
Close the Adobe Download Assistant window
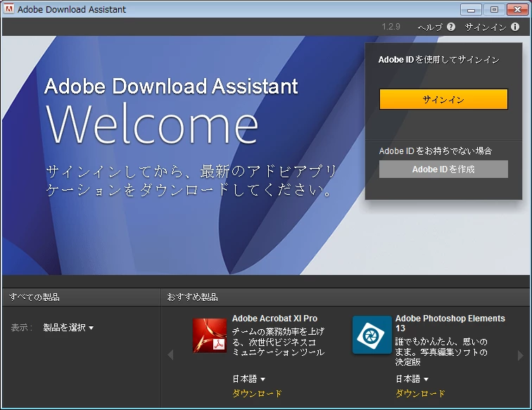517,10
